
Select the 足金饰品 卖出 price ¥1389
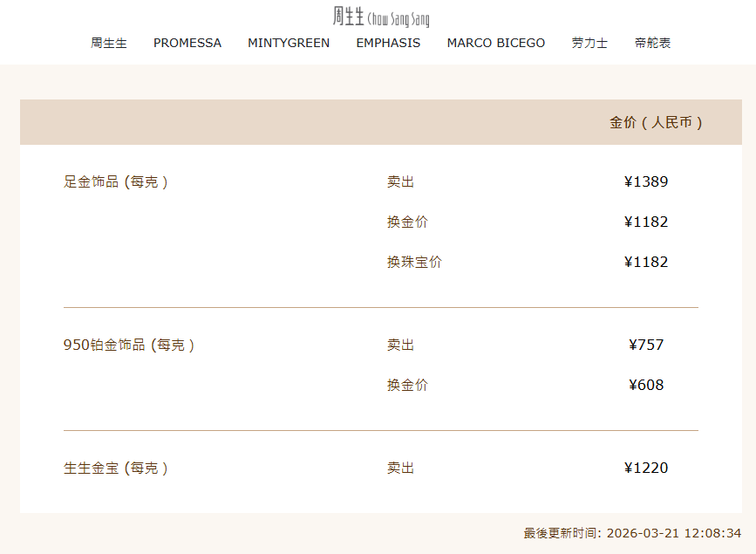point(646,181)
